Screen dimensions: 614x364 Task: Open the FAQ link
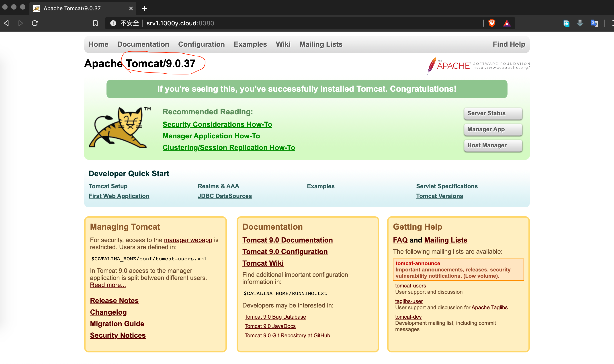[400, 240]
